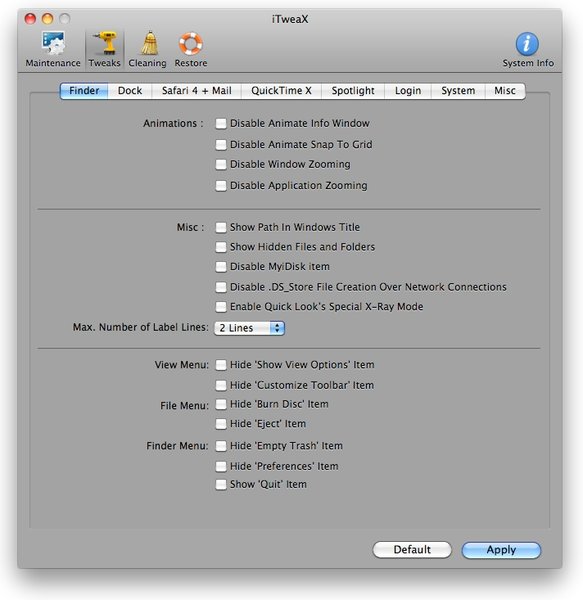The image size is (583, 600).
Task: Open the Spotlight tab
Action: pyautogui.click(x=353, y=91)
